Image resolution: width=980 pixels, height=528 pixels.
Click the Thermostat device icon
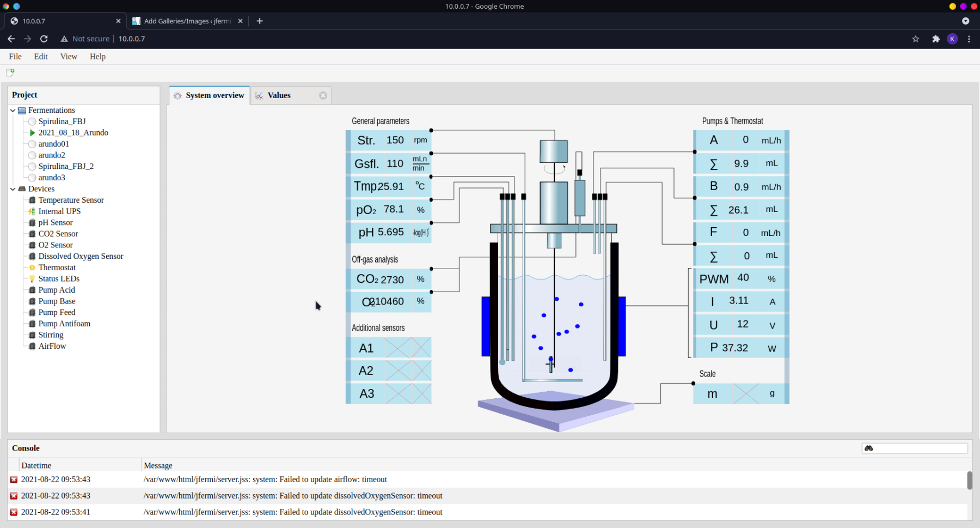click(x=32, y=268)
